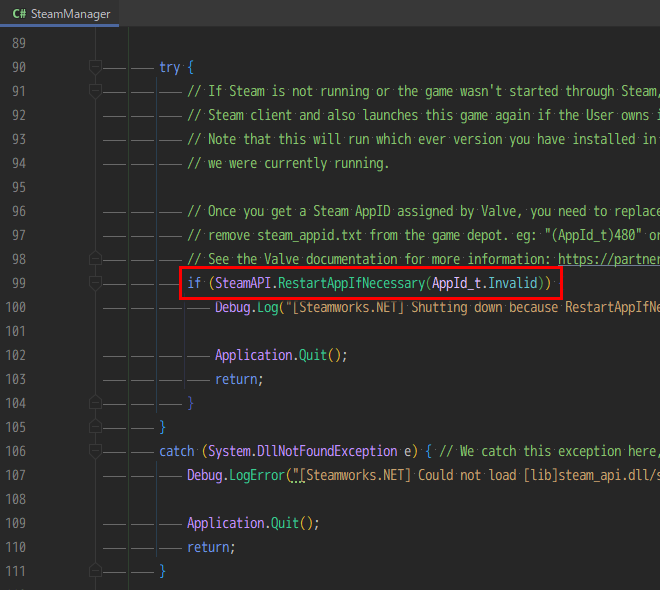Click the comment 'If Steam is not running'
660x590 pixels.
[423, 91]
